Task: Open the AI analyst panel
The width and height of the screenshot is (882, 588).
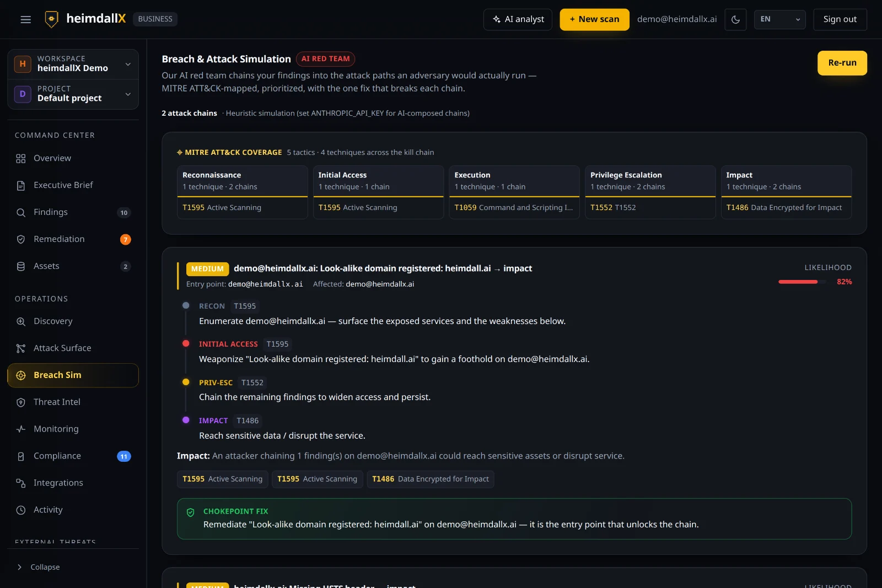Action: coord(518,19)
